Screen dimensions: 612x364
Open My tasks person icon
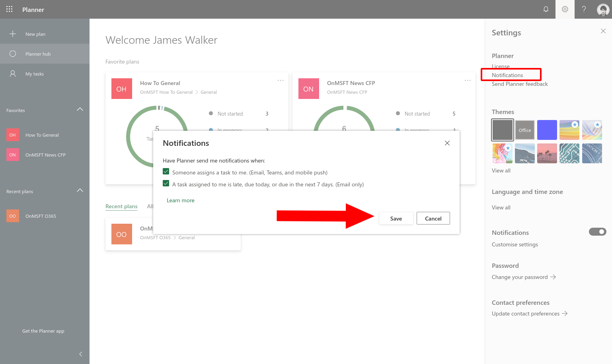pyautogui.click(x=13, y=74)
